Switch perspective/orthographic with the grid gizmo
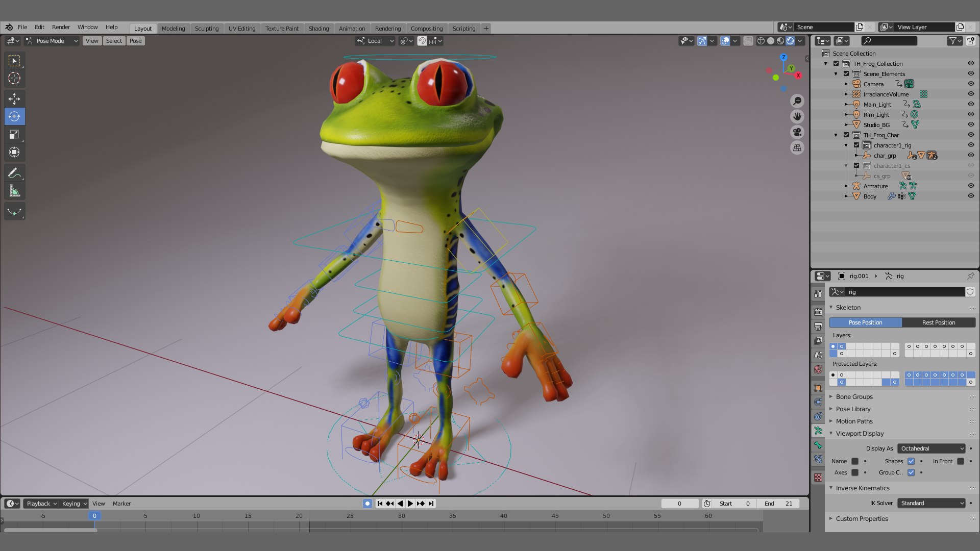 pyautogui.click(x=797, y=148)
